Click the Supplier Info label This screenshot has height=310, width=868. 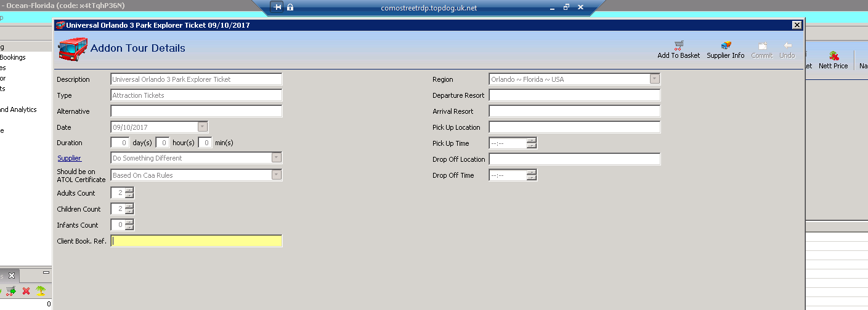coord(726,55)
